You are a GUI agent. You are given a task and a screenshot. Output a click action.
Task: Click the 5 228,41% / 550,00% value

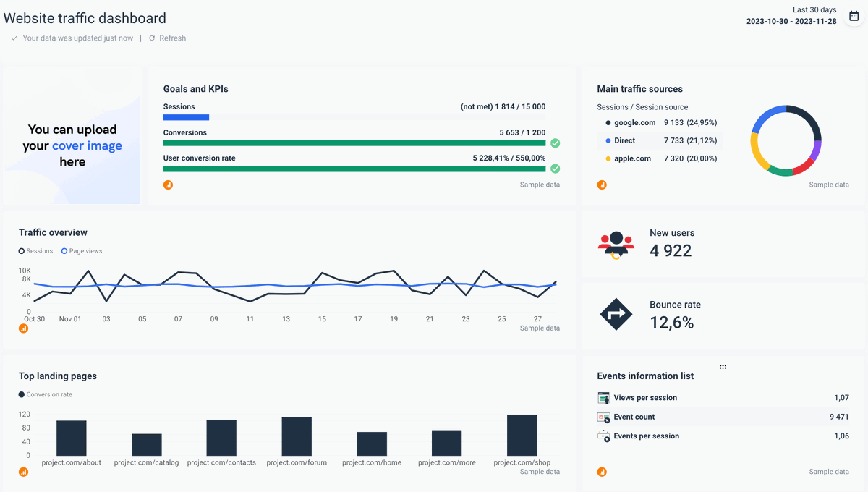pyautogui.click(x=509, y=158)
